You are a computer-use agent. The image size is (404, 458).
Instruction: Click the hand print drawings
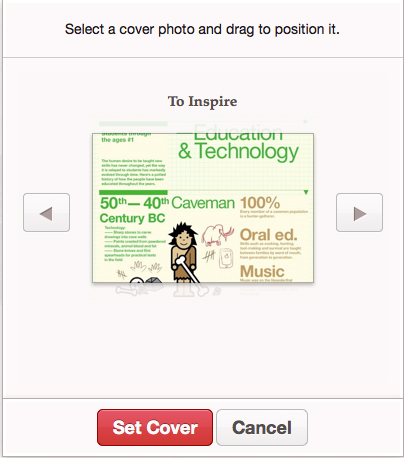146,267
